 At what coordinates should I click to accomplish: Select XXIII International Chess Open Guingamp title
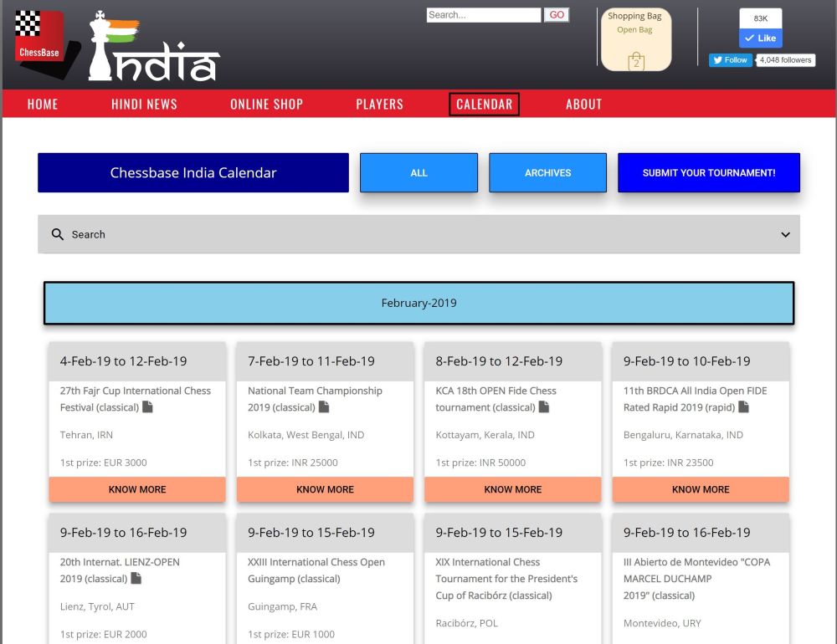click(x=316, y=570)
